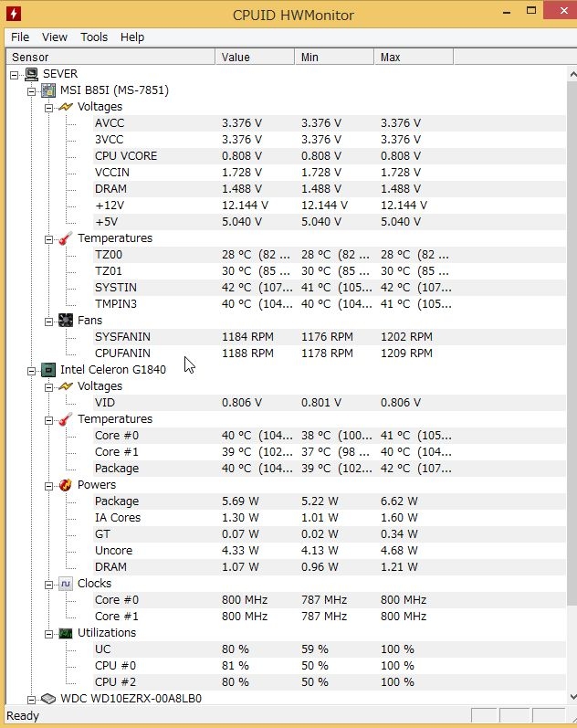Image resolution: width=577 pixels, height=728 pixels.
Task: Click the MSI B85I motherboard icon
Action: pos(47,90)
